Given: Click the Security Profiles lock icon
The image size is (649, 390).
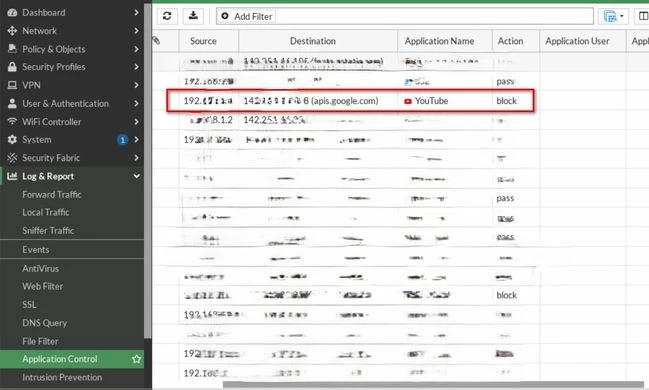Looking at the screenshot, I should [x=12, y=67].
